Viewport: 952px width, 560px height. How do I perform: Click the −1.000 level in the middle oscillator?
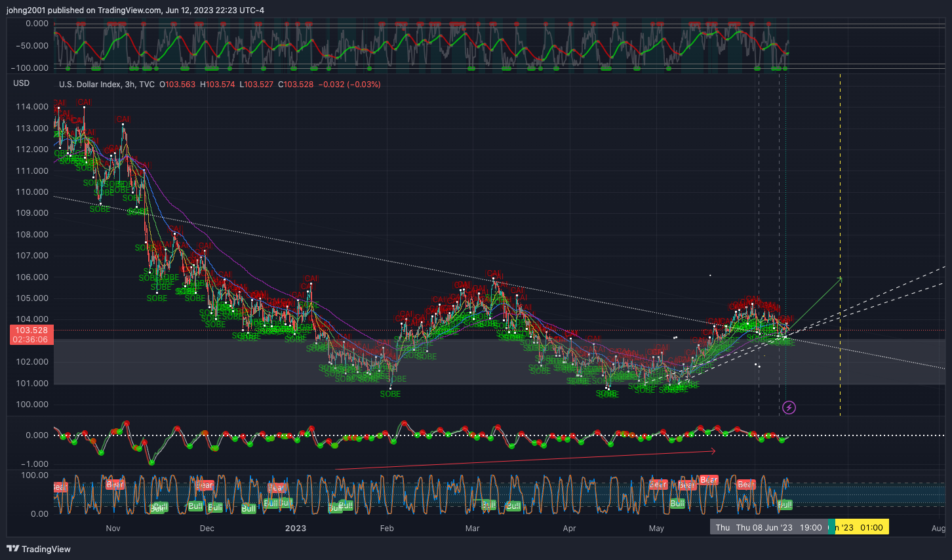[x=35, y=464]
